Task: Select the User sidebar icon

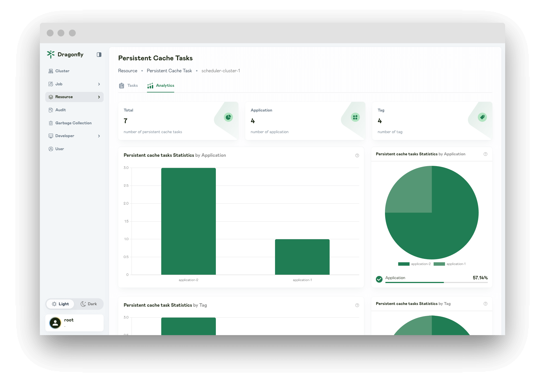Action: point(51,149)
